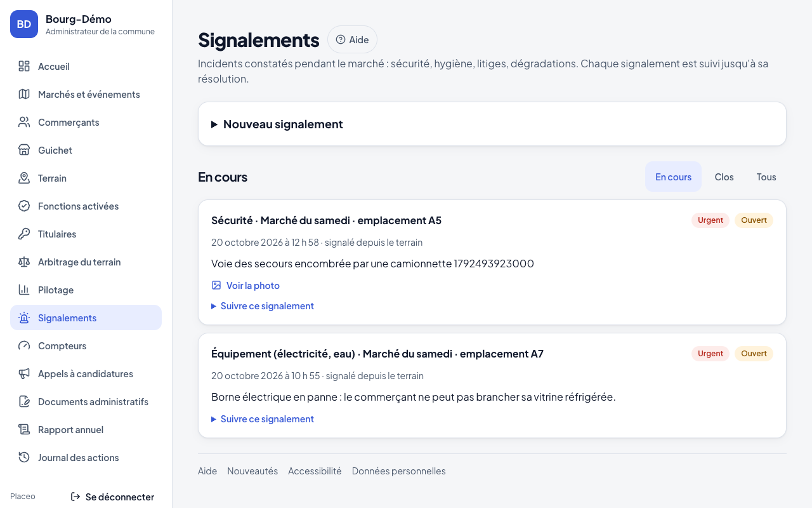Click the people icon for Commerçants
Viewport: 812px width, 508px height.
[24, 122]
